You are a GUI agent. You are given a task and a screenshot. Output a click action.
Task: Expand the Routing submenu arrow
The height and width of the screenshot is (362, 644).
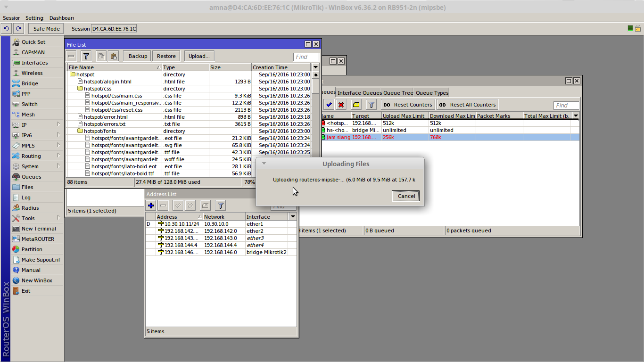pyautogui.click(x=58, y=156)
